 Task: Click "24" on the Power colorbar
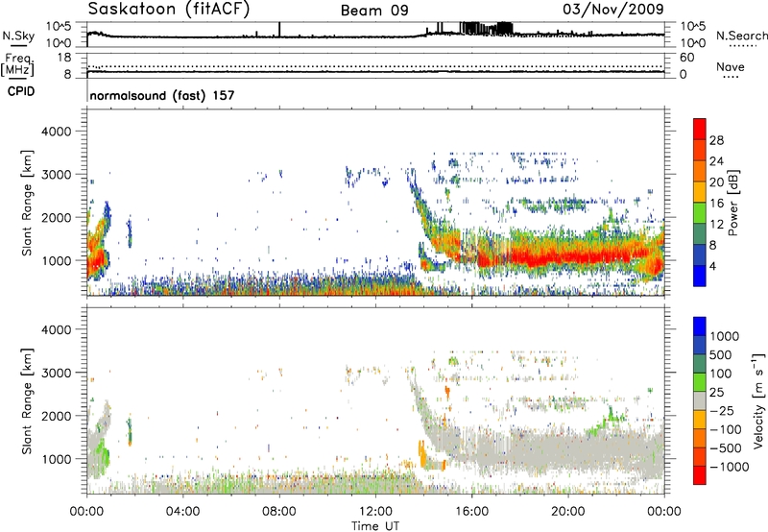(716, 161)
